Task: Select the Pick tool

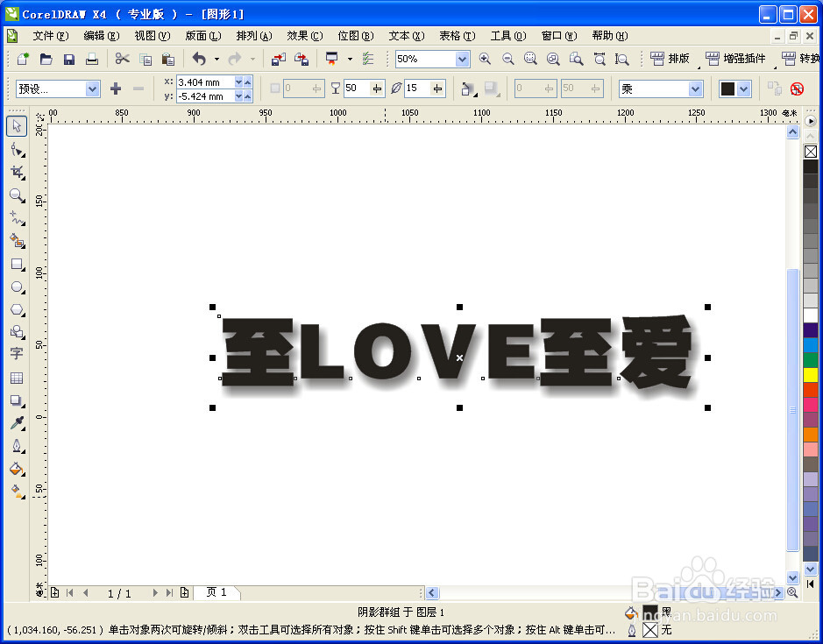Action: click(x=17, y=125)
